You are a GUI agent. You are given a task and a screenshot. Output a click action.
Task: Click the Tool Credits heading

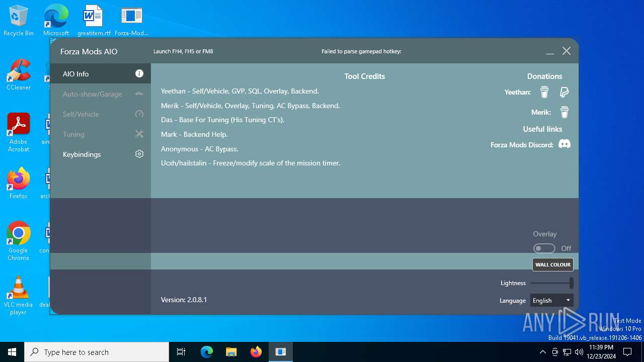click(x=365, y=76)
